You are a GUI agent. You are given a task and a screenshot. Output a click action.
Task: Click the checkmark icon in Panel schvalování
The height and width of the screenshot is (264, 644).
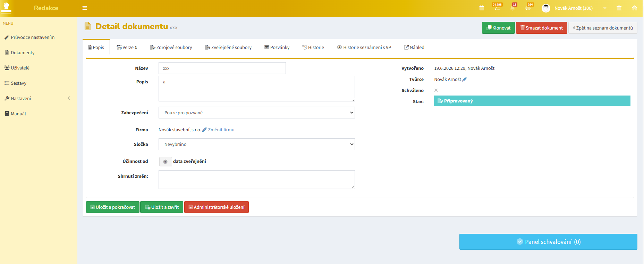(x=520, y=241)
